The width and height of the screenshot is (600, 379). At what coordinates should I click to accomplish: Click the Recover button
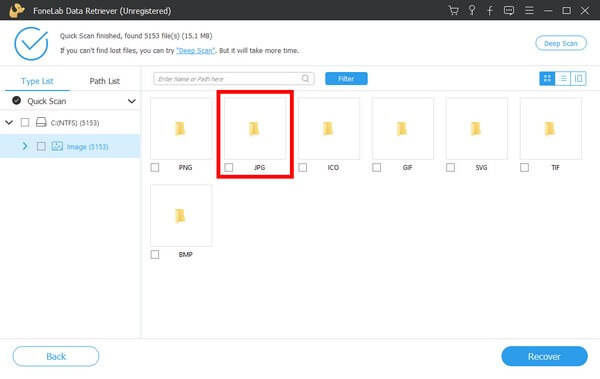pos(545,356)
